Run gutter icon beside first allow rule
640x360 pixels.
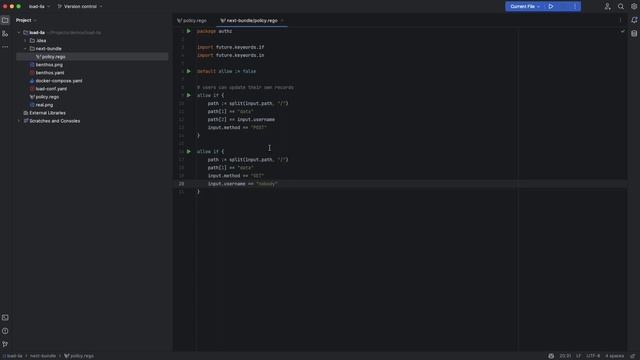coord(189,95)
